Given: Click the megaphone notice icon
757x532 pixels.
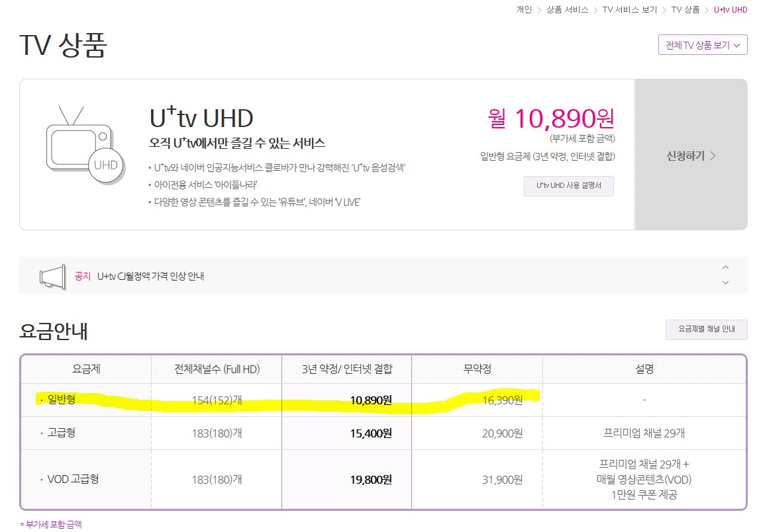Looking at the screenshot, I should click(x=52, y=276).
